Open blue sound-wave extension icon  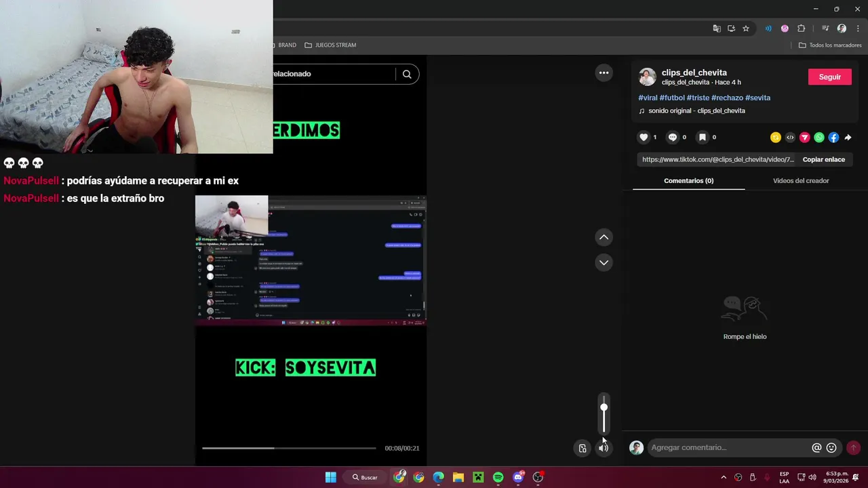coord(768,28)
